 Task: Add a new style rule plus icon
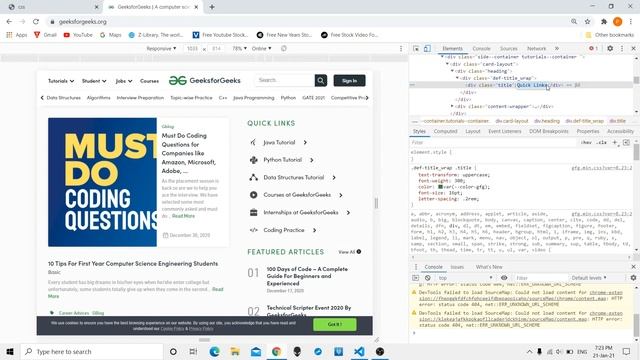pos(615,142)
